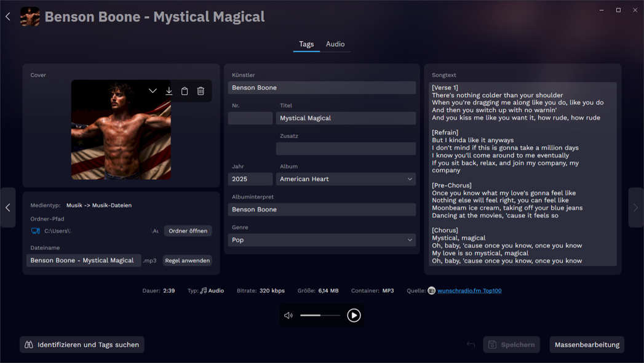Open the Album dropdown American Heart
644x363 pixels.
346,179
